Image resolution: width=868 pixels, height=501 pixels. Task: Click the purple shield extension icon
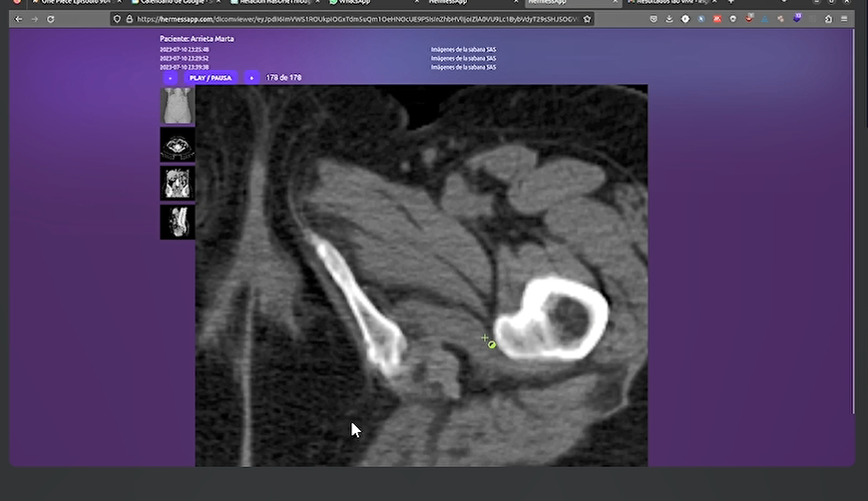click(x=797, y=18)
